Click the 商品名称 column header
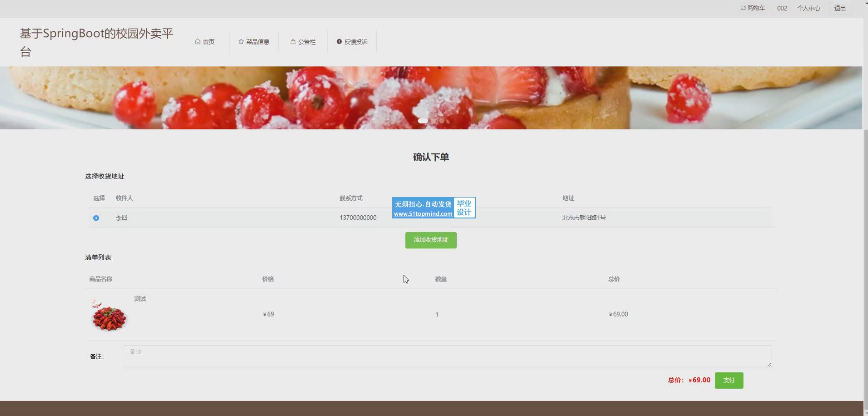 (100, 279)
